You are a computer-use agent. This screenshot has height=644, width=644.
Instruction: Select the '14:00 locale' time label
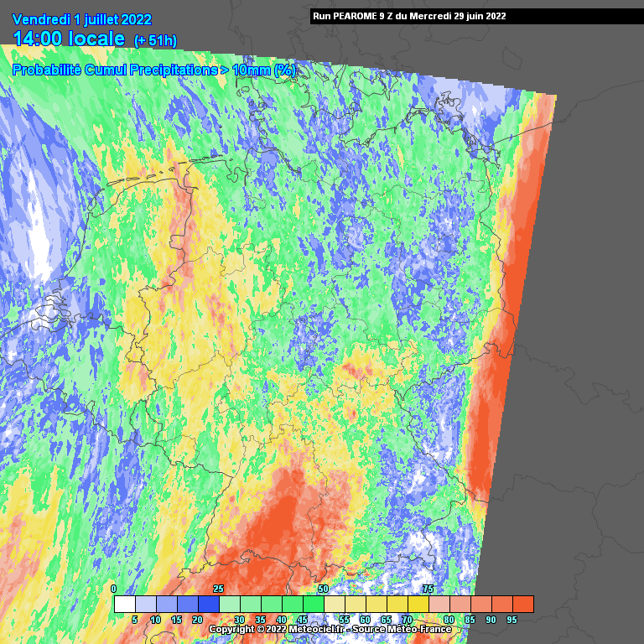point(69,39)
